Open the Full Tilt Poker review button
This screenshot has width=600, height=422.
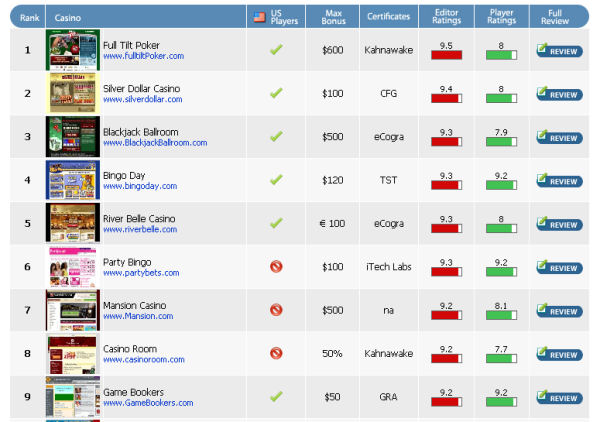coord(559,51)
